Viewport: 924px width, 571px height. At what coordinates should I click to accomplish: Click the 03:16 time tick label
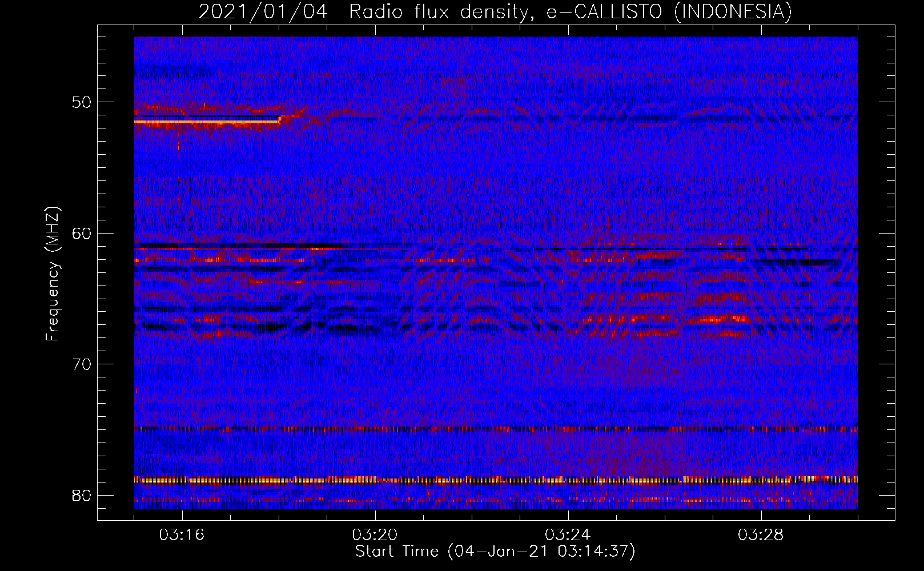182,535
